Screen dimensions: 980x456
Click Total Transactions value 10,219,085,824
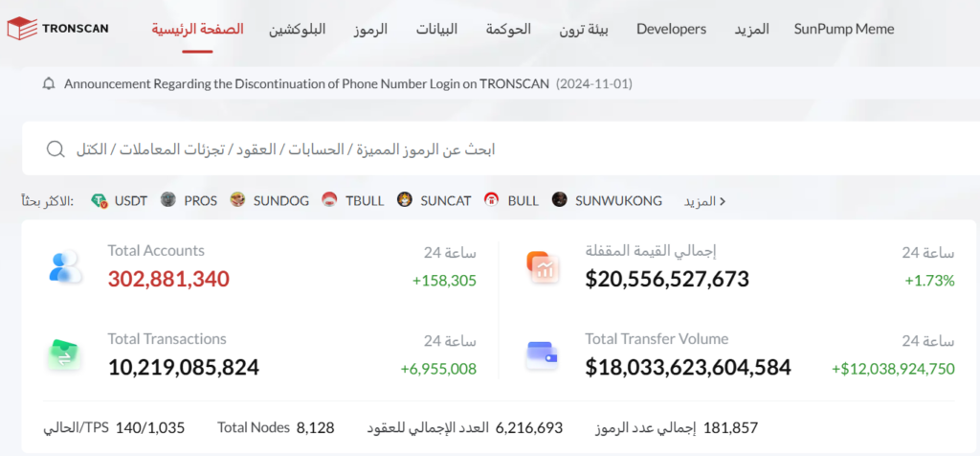[x=184, y=367]
